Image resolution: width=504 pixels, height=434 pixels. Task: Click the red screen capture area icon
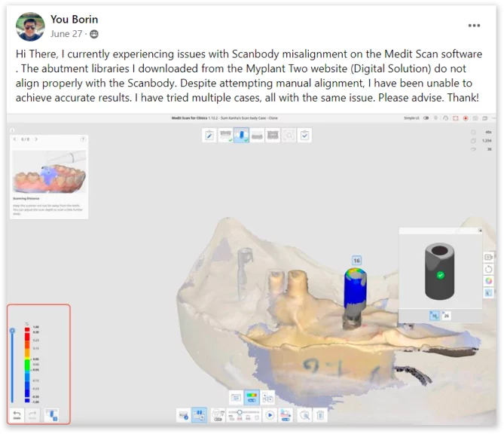[456, 118]
